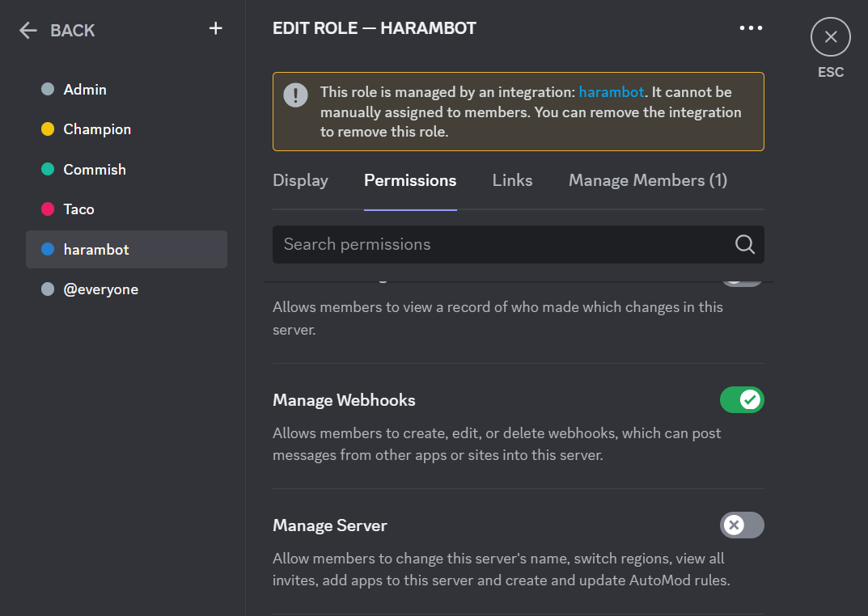Disable the Manage Webhooks toggle
868x616 pixels.
742,400
